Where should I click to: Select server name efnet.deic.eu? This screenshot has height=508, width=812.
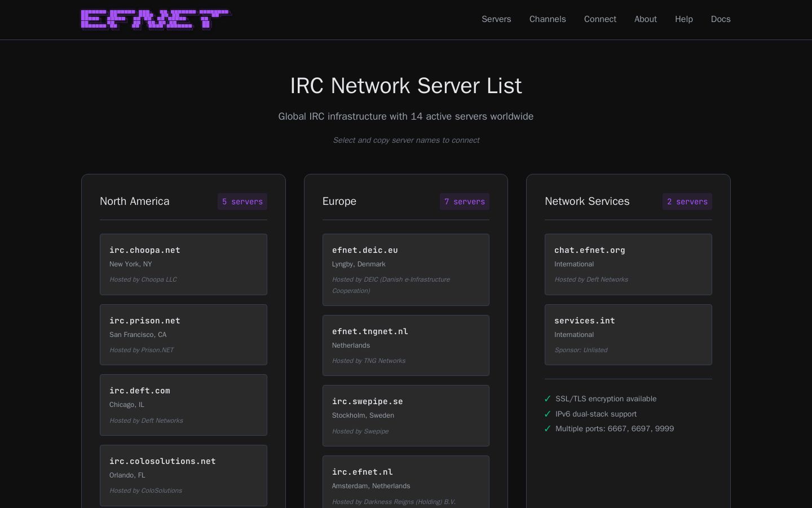point(365,250)
